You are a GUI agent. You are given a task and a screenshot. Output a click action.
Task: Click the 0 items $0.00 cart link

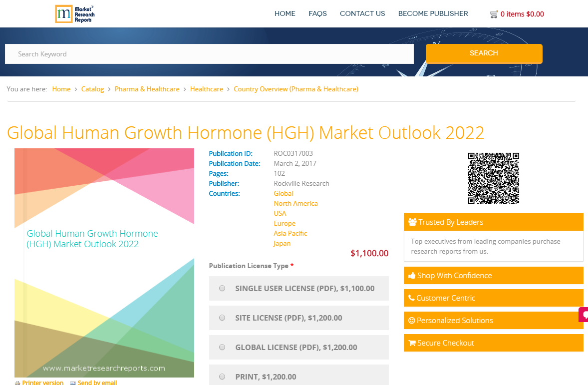click(x=522, y=14)
